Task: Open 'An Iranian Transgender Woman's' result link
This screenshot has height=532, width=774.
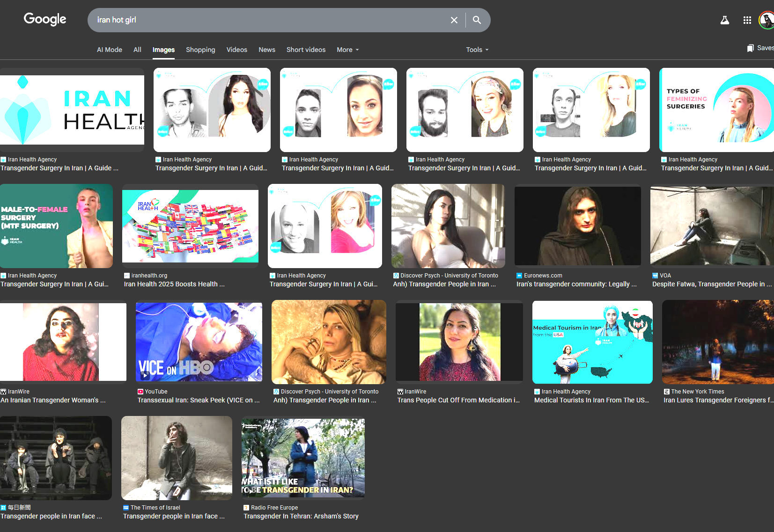Action: coord(53,400)
